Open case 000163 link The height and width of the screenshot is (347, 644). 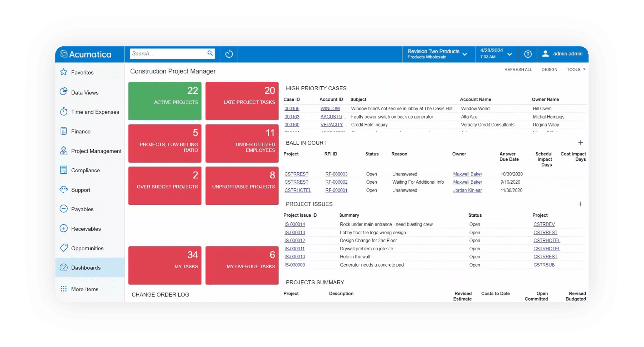292,117
